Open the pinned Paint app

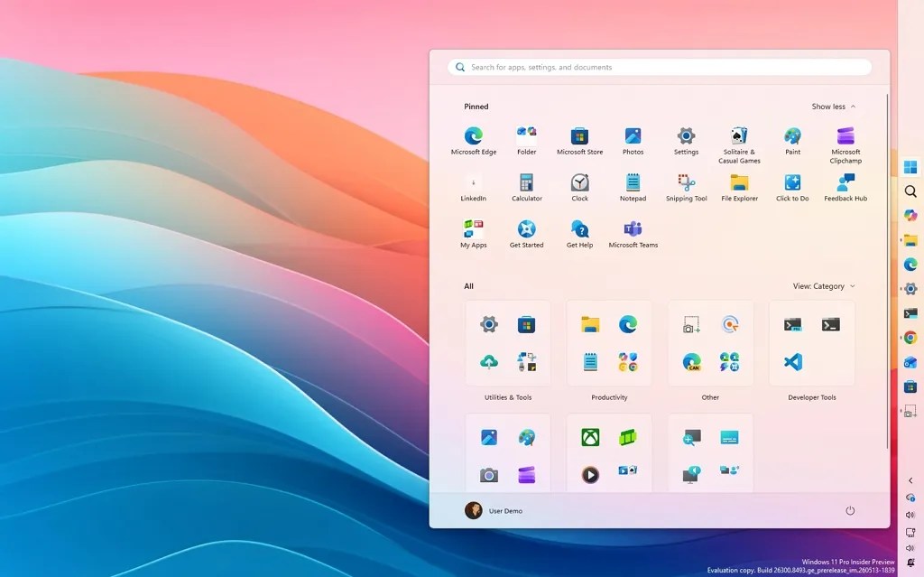click(792, 141)
